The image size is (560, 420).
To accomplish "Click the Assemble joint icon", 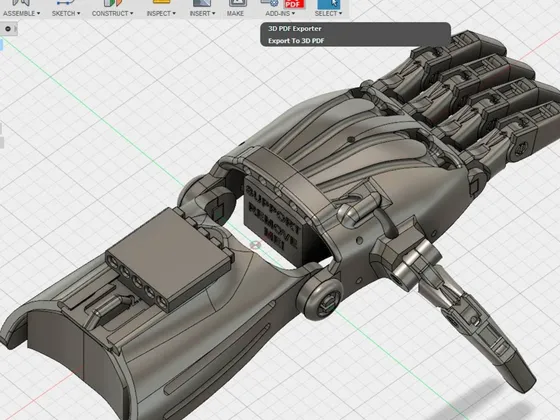I will click(21, 3).
